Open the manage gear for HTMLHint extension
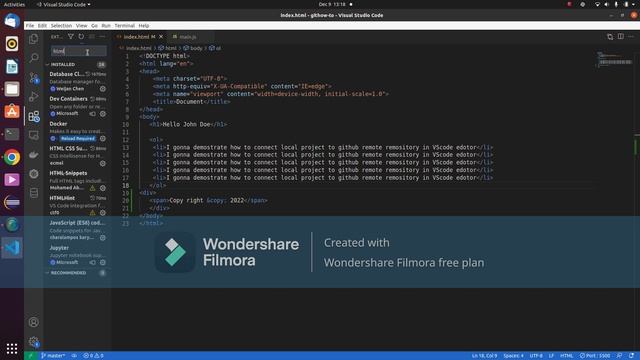This screenshot has width=640, height=360. [103, 213]
